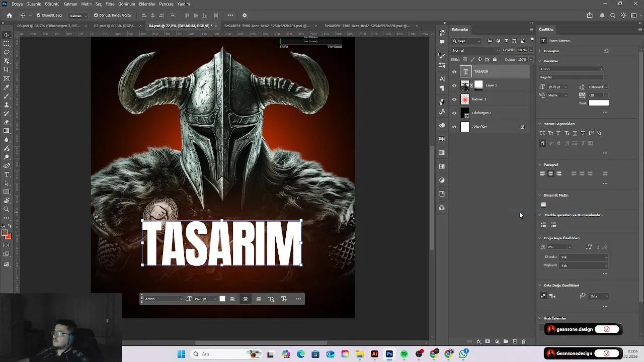Select the Brush tool
The height and width of the screenshot is (362, 644).
(7, 96)
